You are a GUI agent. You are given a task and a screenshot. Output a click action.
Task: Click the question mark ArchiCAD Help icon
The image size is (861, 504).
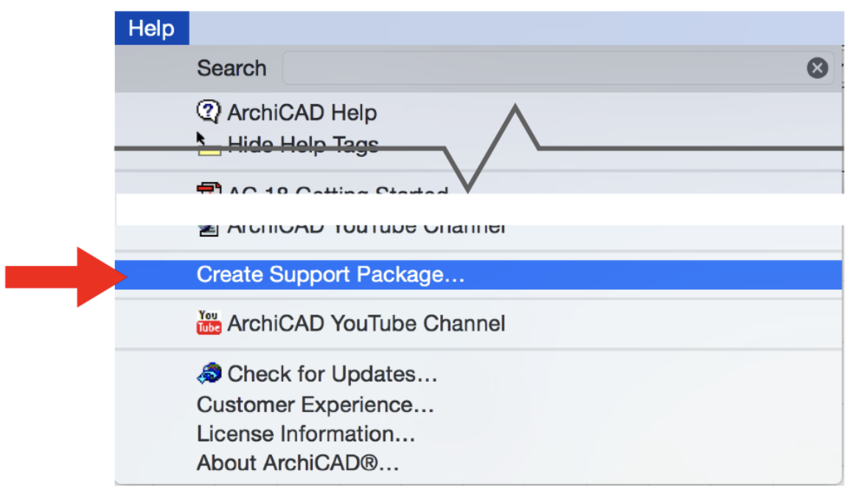tap(209, 111)
